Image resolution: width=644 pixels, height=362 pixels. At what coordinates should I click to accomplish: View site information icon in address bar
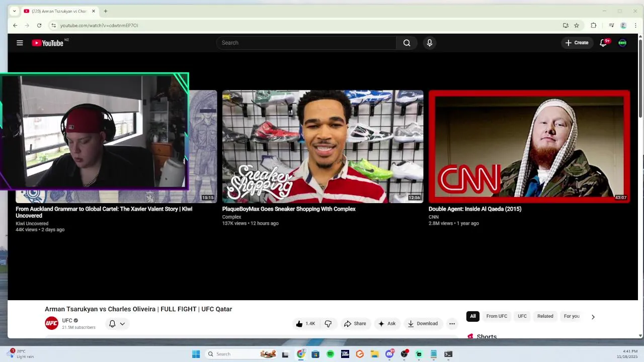point(53,25)
